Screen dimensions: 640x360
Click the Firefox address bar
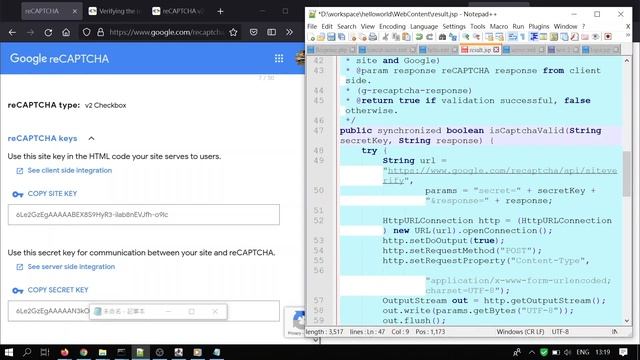(x=166, y=32)
